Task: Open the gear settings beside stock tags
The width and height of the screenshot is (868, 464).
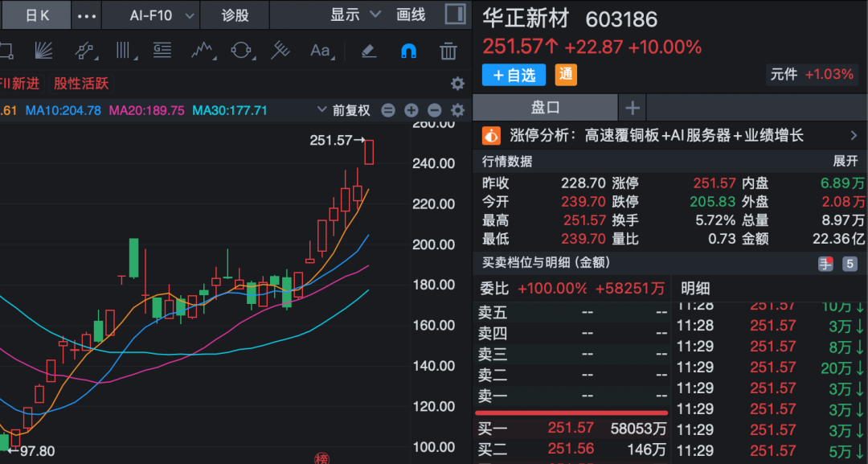Action: click(457, 84)
